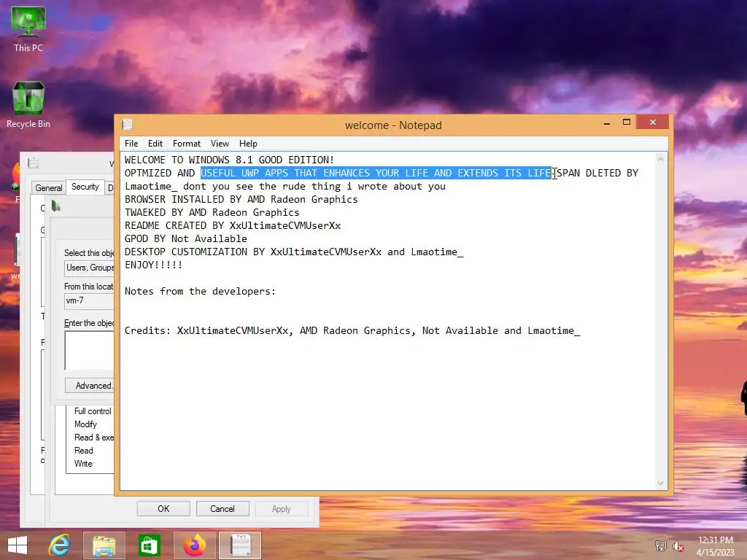The height and width of the screenshot is (560, 747).
Task: Open the Recycle Bin desktop icon
Action: (x=28, y=105)
